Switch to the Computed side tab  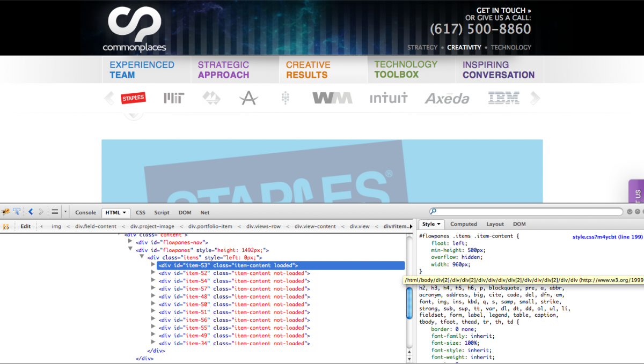click(463, 224)
